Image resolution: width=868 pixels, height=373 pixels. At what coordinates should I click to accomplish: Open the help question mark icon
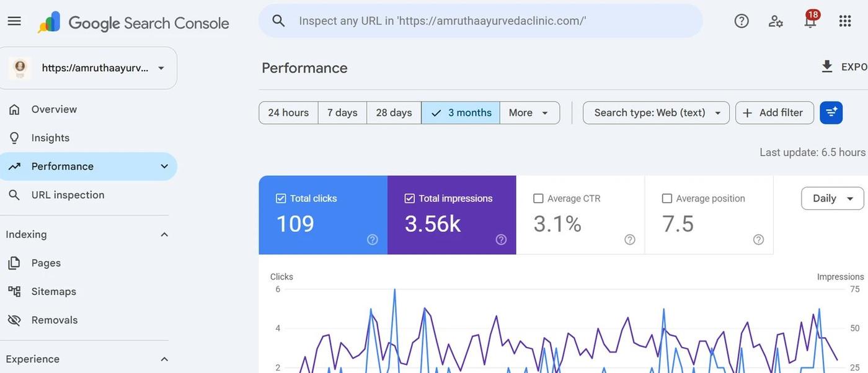click(742, 21)
